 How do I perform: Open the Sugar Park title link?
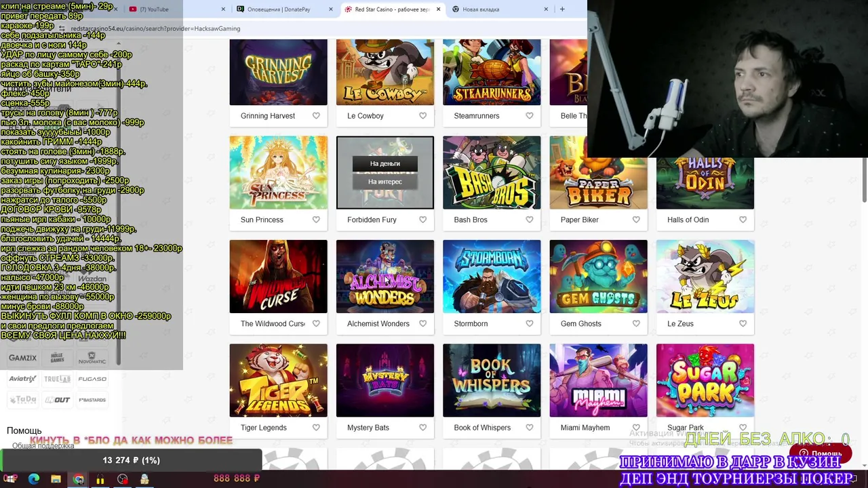[686, 428]
